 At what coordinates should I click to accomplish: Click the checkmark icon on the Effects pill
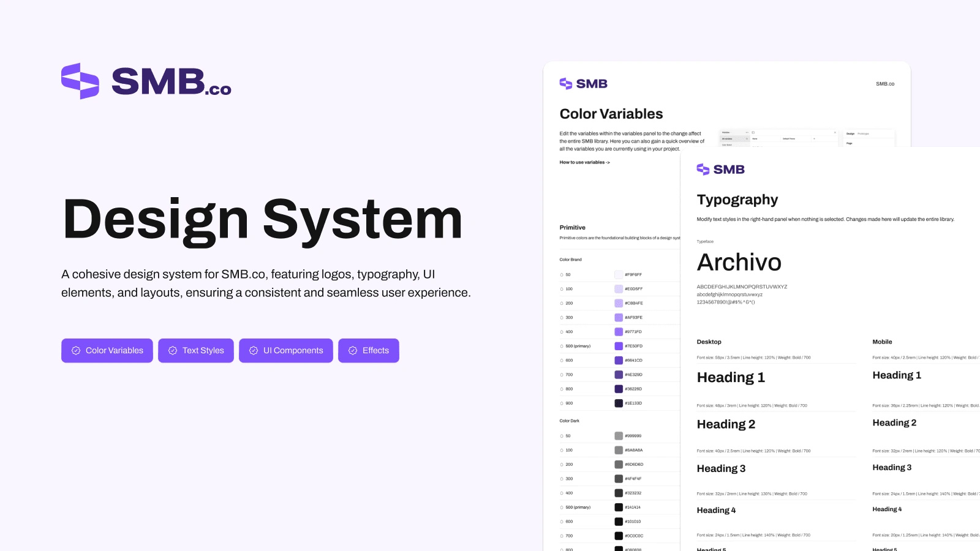[353, 350]
